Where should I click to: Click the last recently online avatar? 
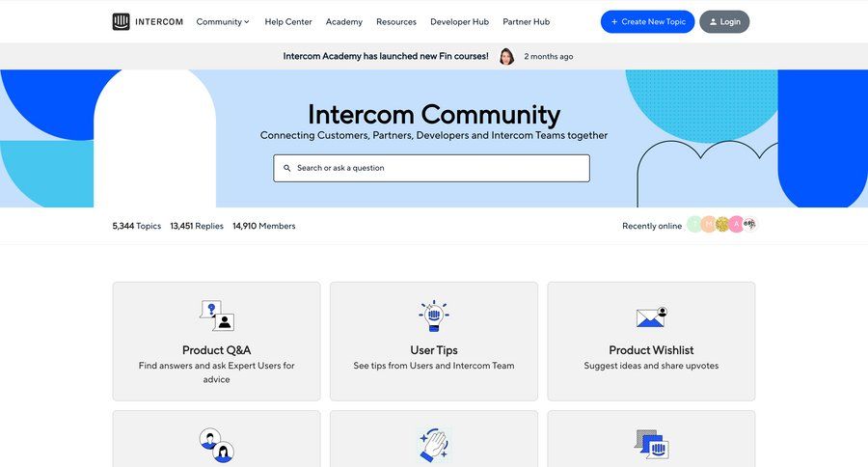749,225
